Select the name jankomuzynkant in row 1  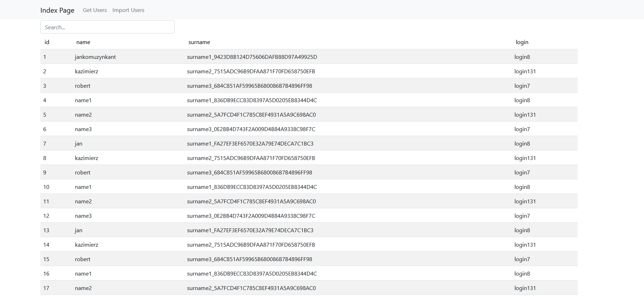point(95,57)
